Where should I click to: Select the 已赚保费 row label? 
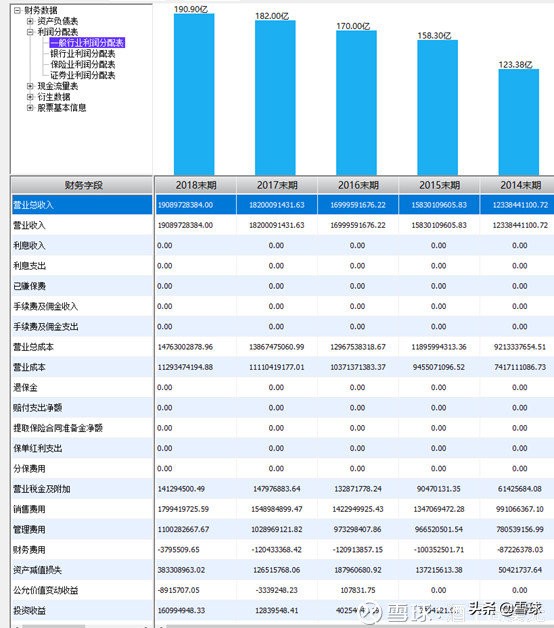tap(29, 286)
